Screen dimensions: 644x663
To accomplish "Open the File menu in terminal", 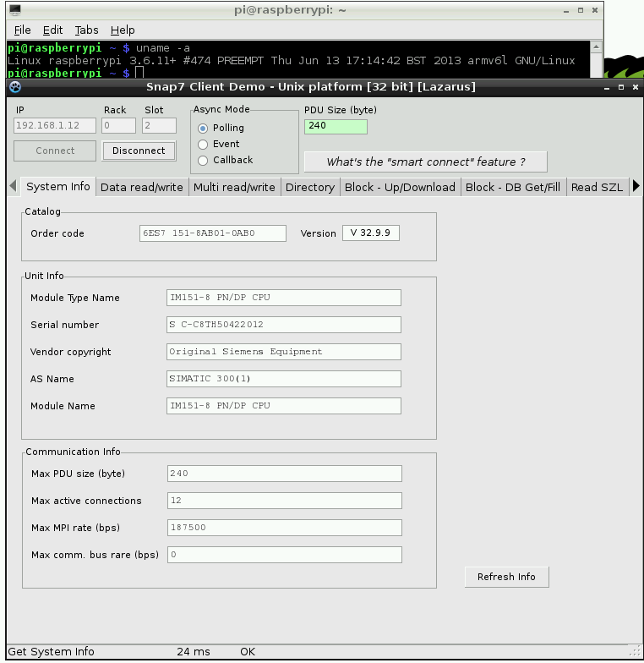I will pyautogui.click(x=22, y=30).
